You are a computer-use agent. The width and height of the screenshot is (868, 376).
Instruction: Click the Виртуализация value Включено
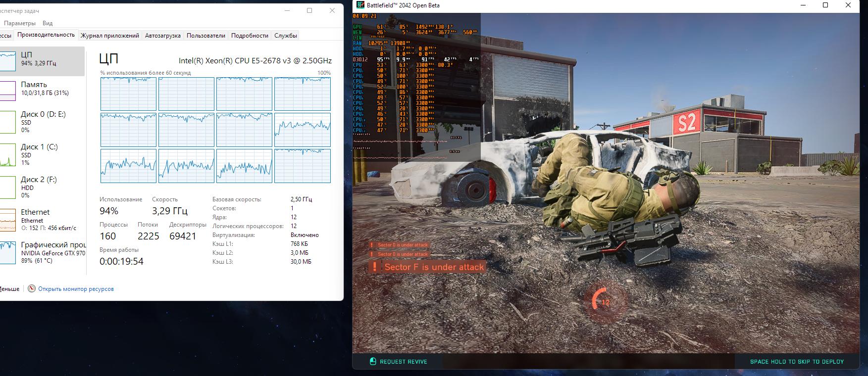(305, 235)
